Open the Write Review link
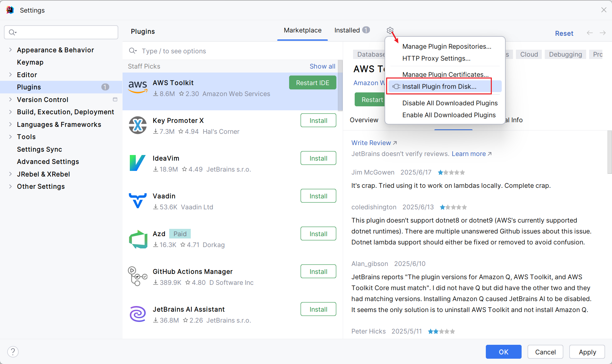Image resolution: width=612 pixels, height=364 pixels. (x=374, y=143)
